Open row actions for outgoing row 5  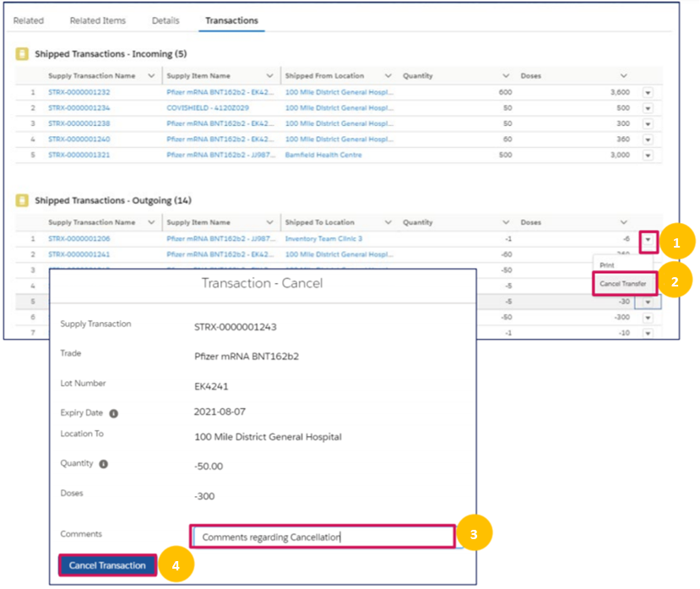(x=648, y=302)
